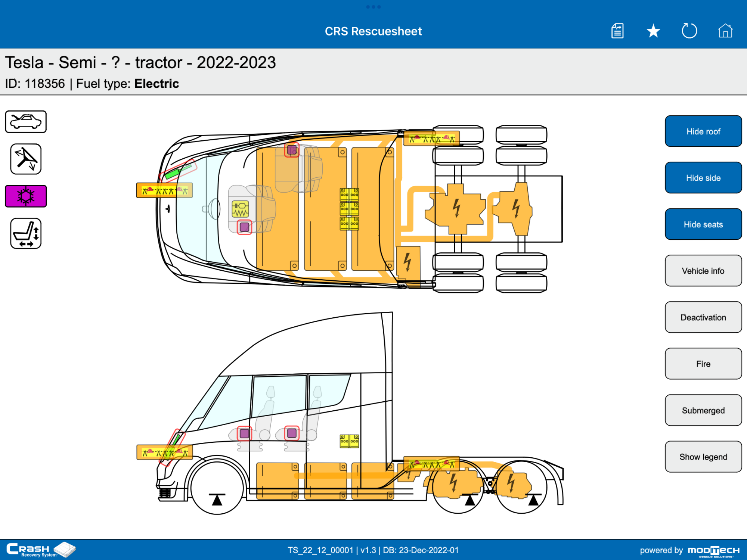Screen dimensions: 747x560
Task: Select the vehicle body sidebar icon
Action: [x=26, y=122]
